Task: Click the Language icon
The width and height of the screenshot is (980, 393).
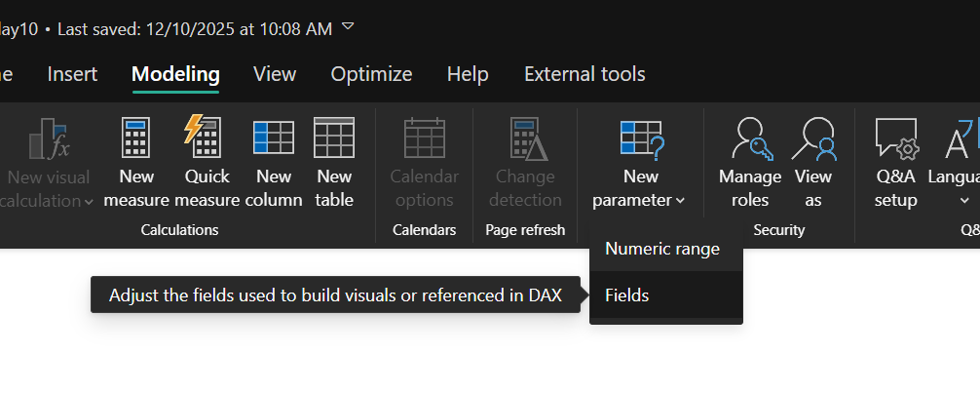Action: pyautogui.click(x=960, y=138)
